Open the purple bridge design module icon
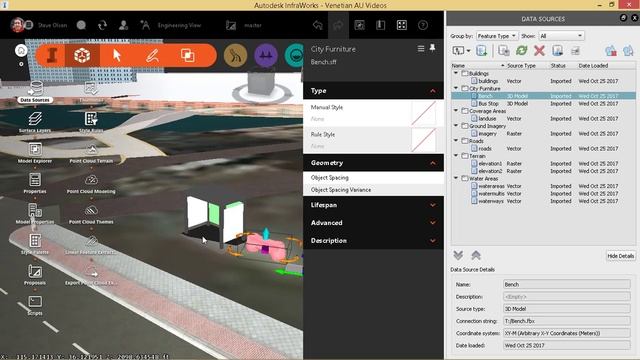This screenshot has width=640, height=360. click(x=266, y=55)
